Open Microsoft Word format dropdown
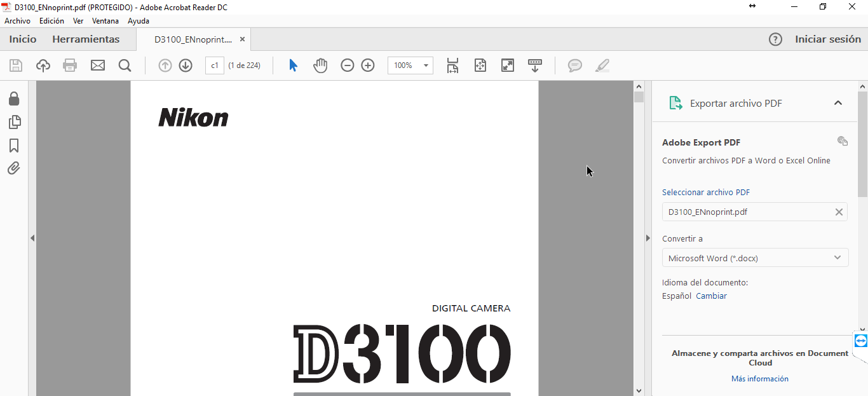Screen dimensions: 868x396 (x=755, y=257)
